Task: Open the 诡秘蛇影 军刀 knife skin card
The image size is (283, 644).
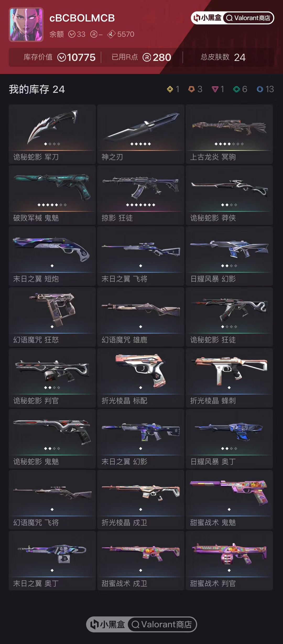Action: click(52, 134)
